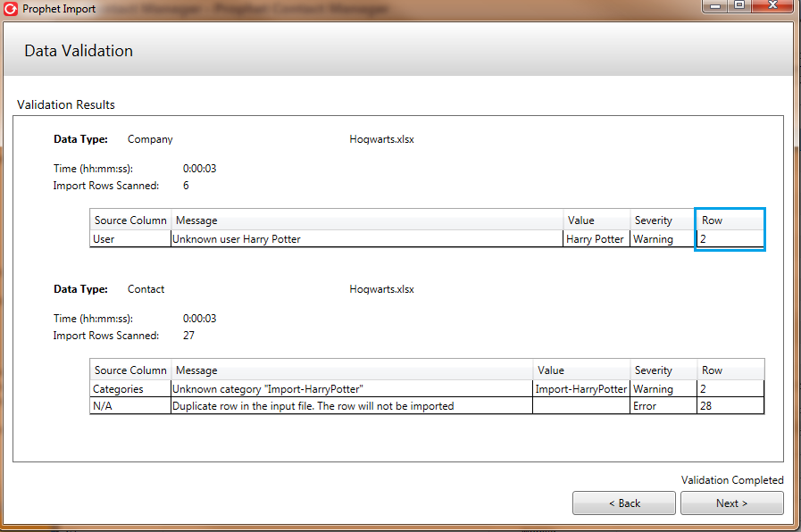Click the Prophet Import app icon in title bar
This screenshot has width=801, height=532.
click(10, 9)
